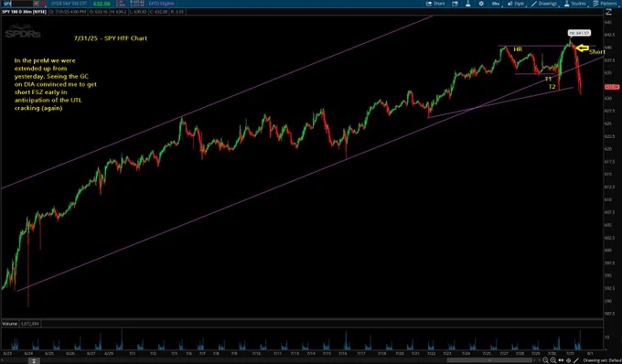Click the red current price tag on axis
622x364 pixels.
[x=612, y=87]
